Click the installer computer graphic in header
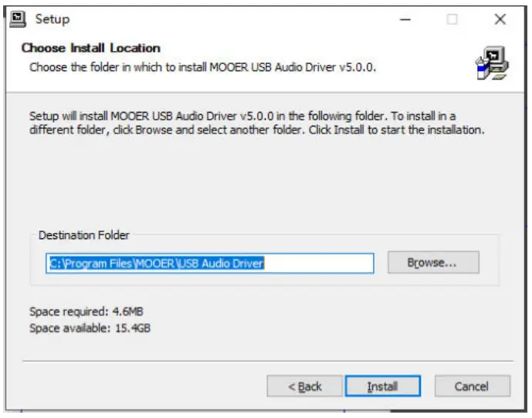Viewport: 532px width, 418px height. click(x=492, y=64)
